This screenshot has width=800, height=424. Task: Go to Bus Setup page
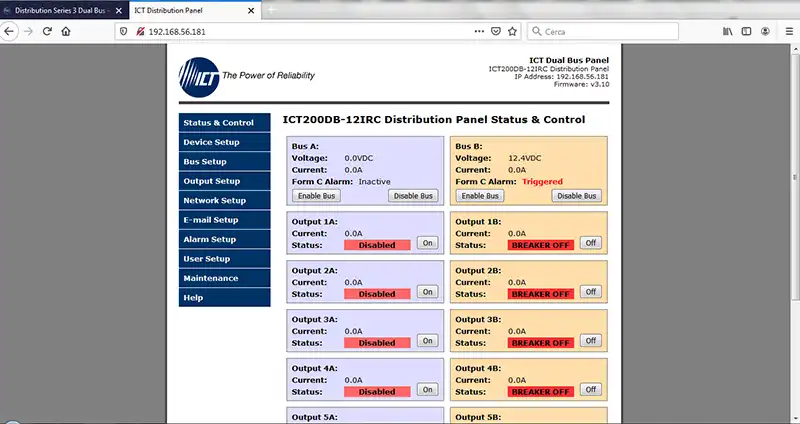[224, 161]
